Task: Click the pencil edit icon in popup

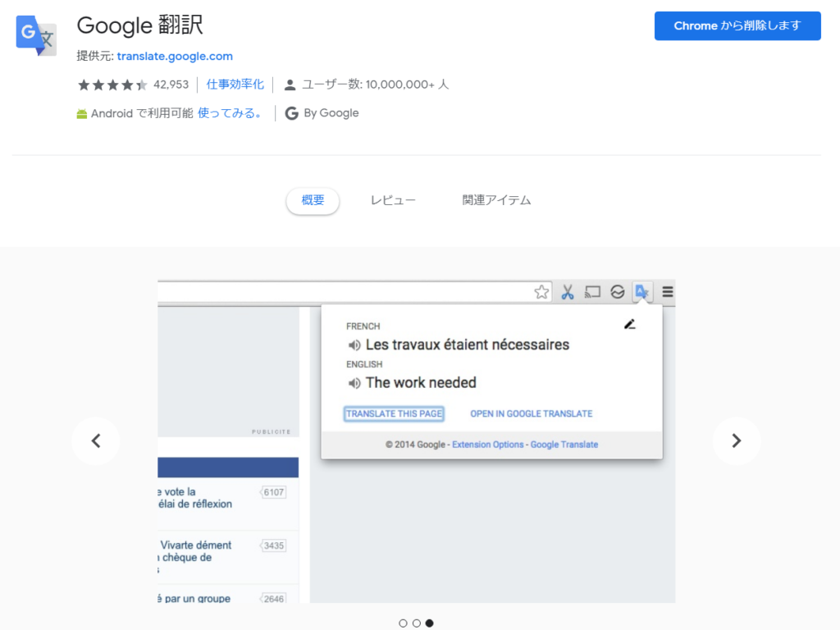Action: tap(629, 324)
